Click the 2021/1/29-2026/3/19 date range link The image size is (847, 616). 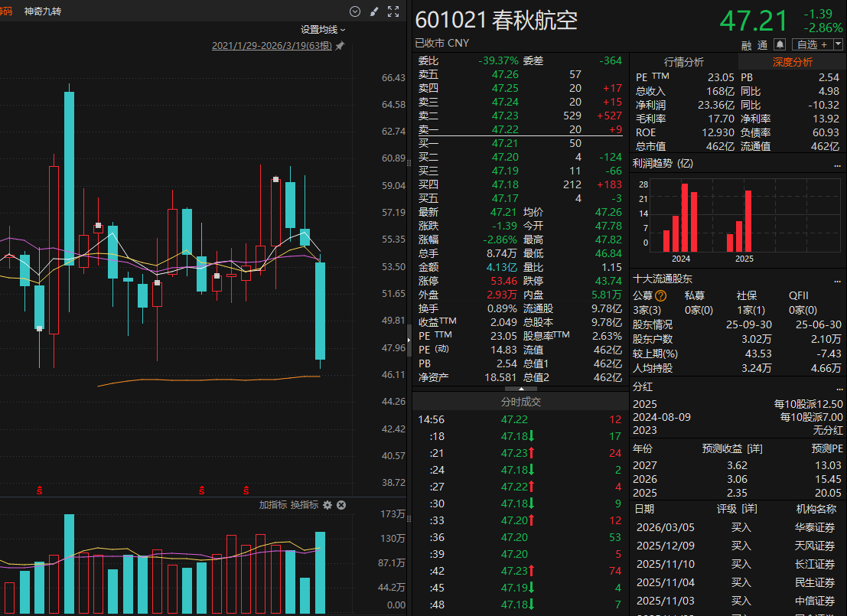(272, 47)
